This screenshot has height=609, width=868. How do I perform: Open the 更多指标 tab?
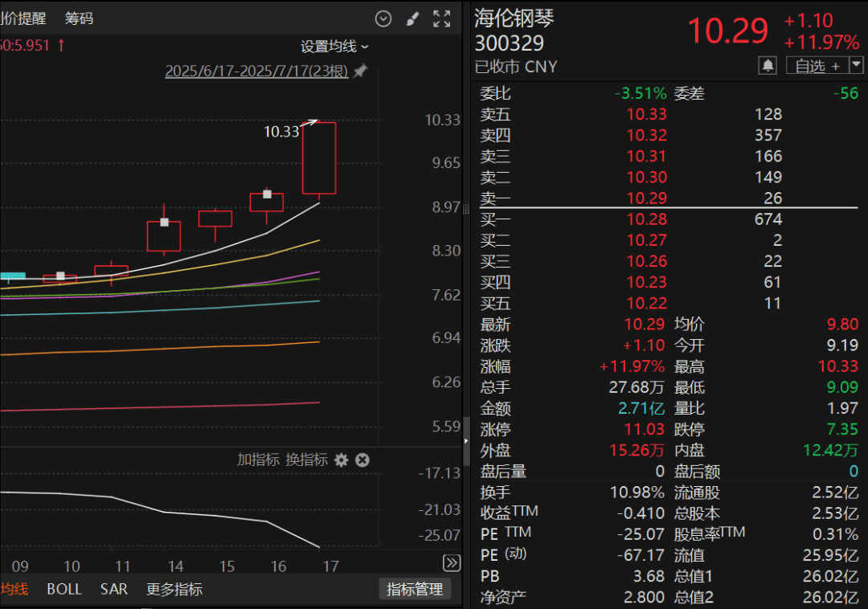coord(174,589)
